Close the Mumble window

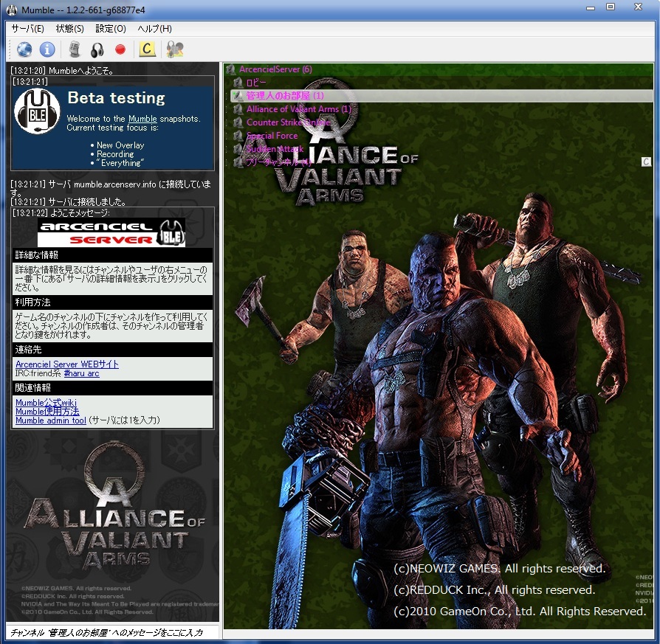[638, 7]
